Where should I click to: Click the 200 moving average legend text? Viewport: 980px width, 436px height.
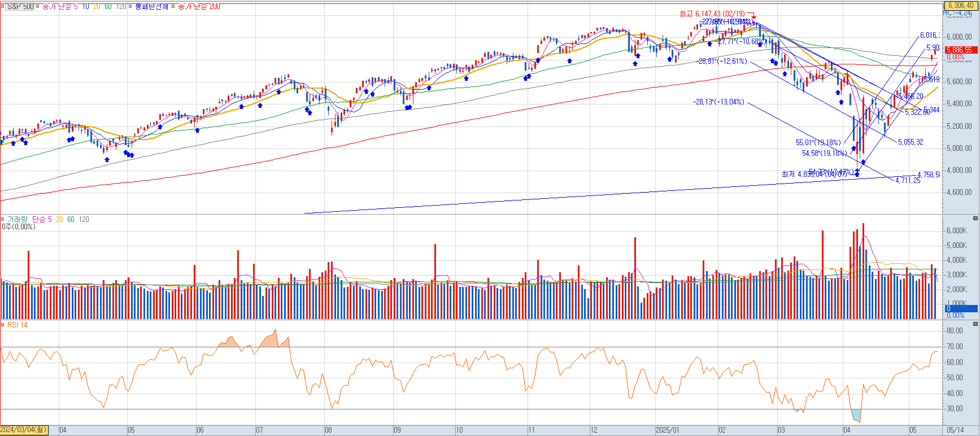pyautogui.click(x=199, y=7)
